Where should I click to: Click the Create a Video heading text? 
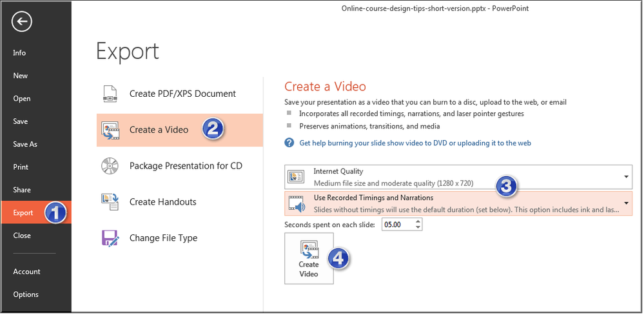point(326,86)
